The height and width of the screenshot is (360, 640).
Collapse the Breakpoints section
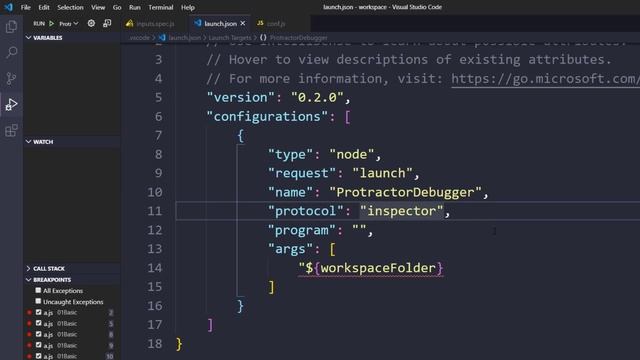pyautogui.click(x=28, y=280)
